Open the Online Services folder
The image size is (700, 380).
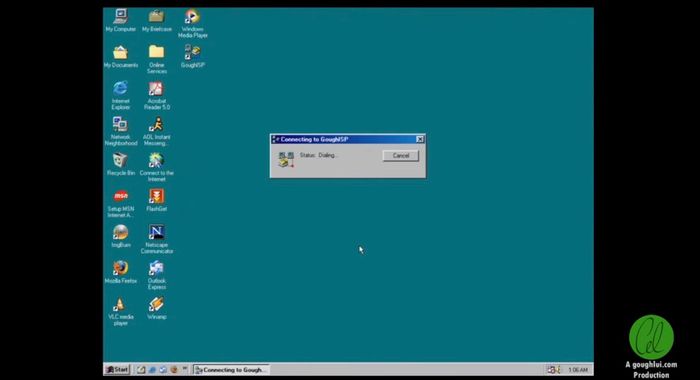tap(157, 59)
